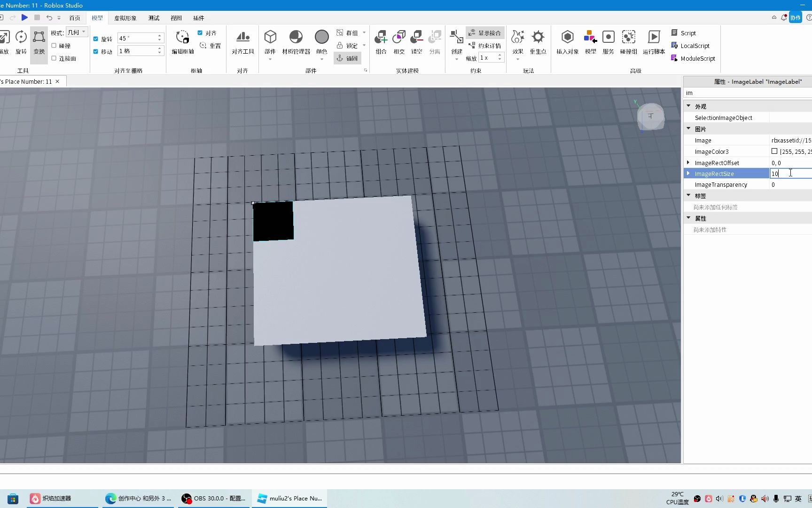Insert a new ModuleScript
The image size is (812, 508).
[x=693, y=58]
